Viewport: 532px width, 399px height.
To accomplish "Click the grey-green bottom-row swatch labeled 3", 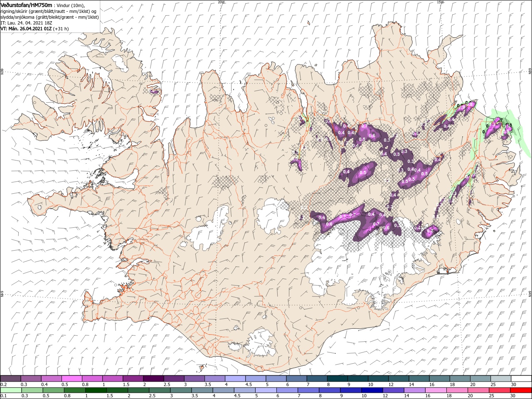I will tap(181, 390).
